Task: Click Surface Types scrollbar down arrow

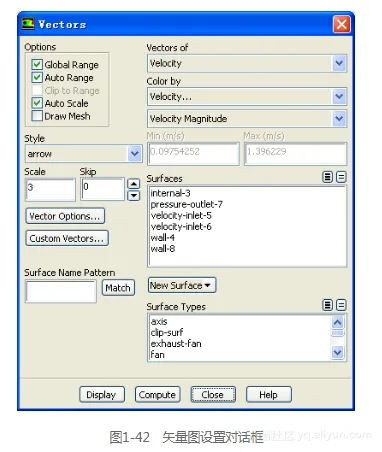Action: click(x=338, y=352)
